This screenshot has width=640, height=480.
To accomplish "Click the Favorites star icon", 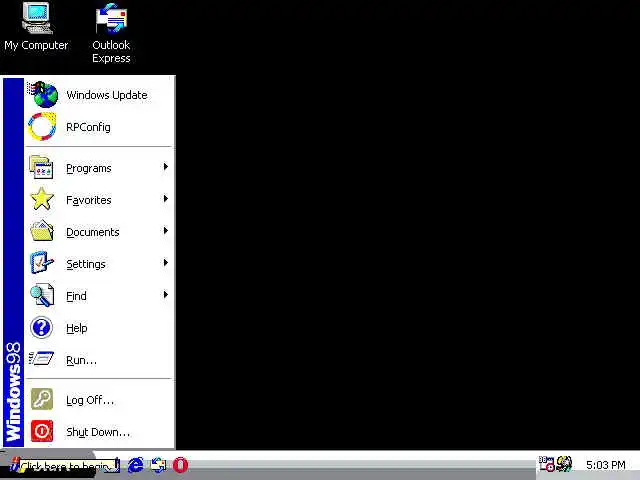I will point(42,199).
